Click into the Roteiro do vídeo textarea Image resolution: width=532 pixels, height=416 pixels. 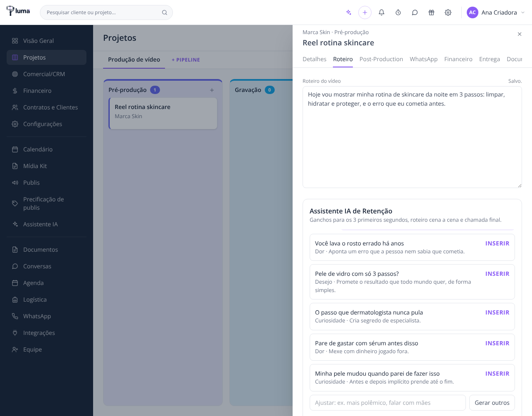pyautogui.click(x=412, y=137)
